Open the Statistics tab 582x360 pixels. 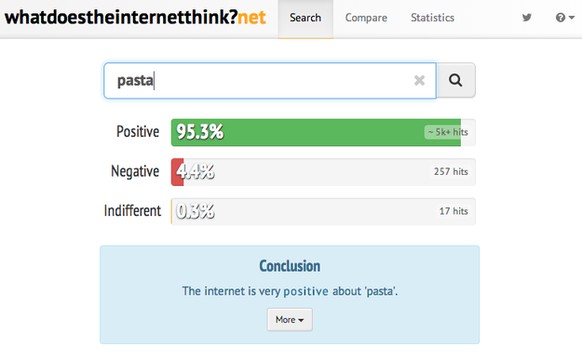432,18
